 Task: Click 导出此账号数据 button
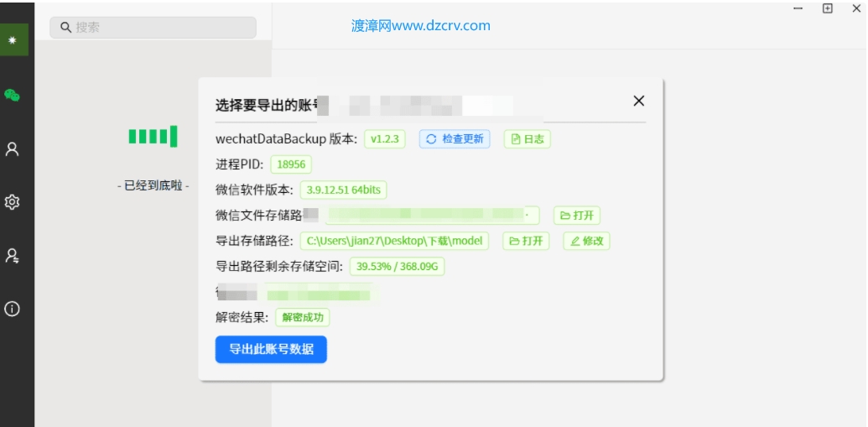coord(271,350)
